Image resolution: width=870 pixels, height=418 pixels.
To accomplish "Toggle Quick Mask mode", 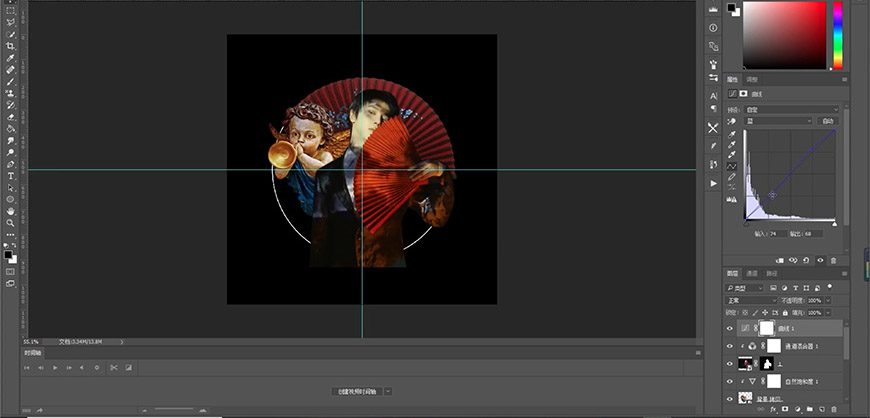I will pos(11,271).
